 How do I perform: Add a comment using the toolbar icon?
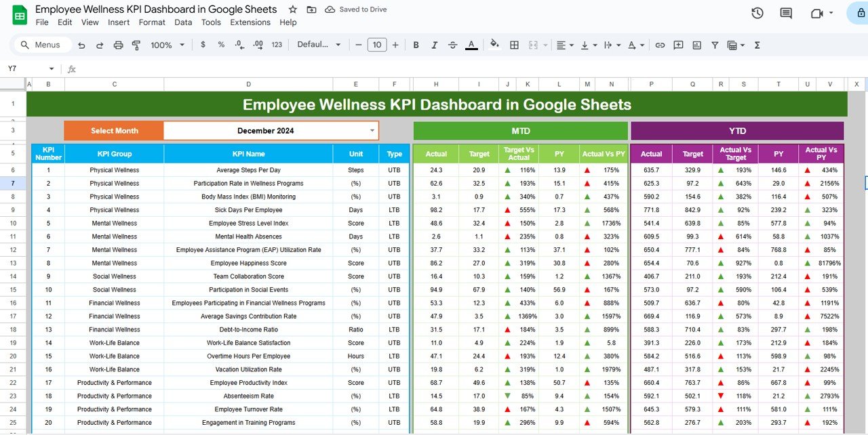678,45
